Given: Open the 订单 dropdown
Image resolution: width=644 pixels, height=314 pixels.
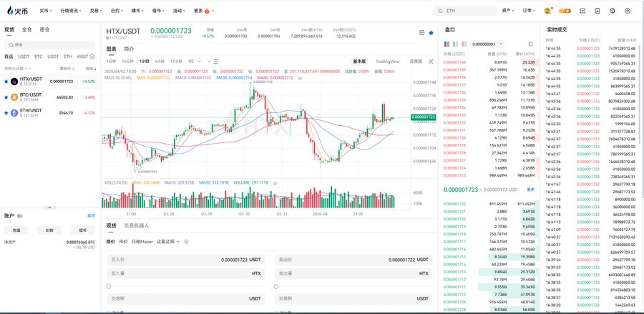Looking at the screenshot, I should pyautogui.click(x=529, y=11).
